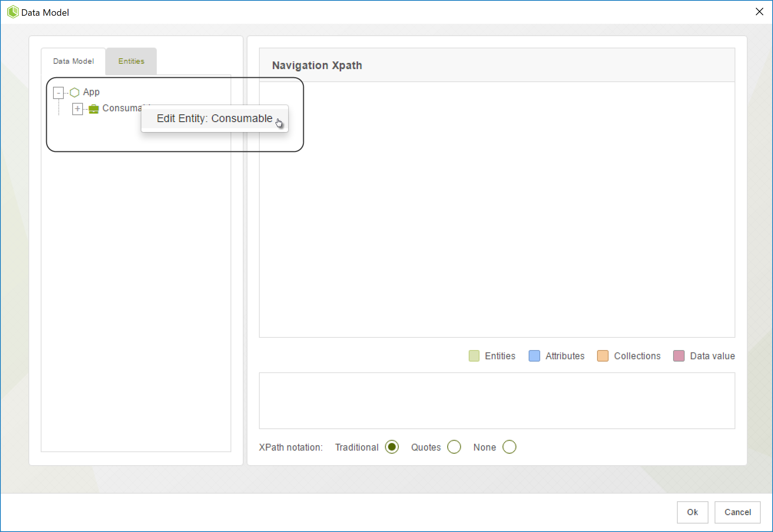Select the App tree item
Viewport: 773px width, 532px height.
click(91, 92)
